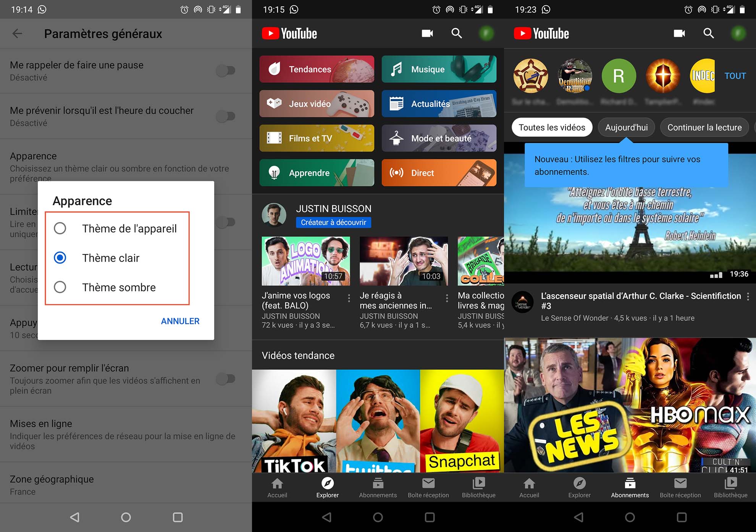Image resolution: width=756 pixels, height=532 pixels.
Task: Open the Tendances category card
Action: [317, 69]
